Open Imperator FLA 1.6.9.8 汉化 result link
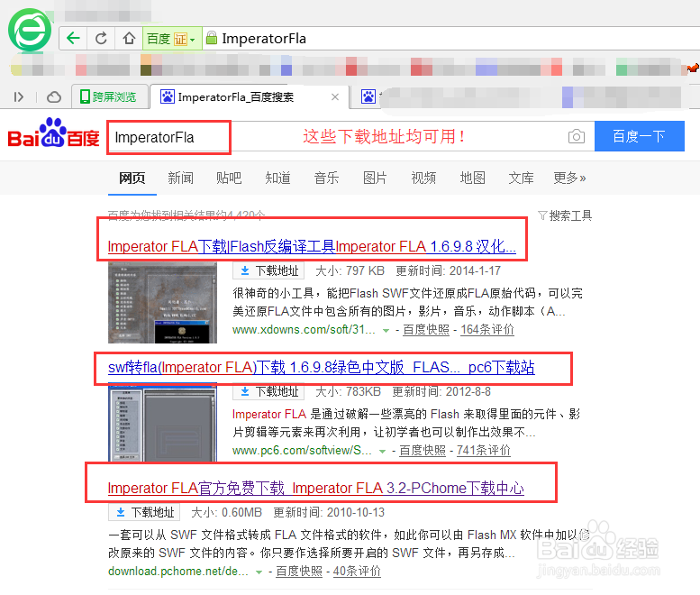The width and height of the screenshot is (700, 595). click(312, 246)
